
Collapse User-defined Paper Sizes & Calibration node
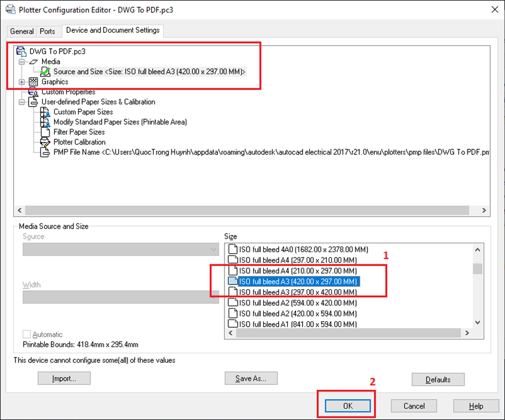click(22, 102)
